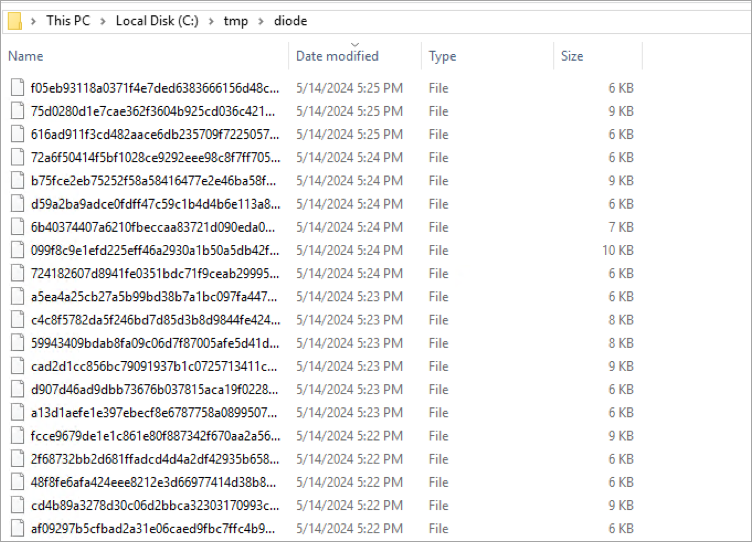
Task: Select file icon for f05eb93118a0371f4e7ded...
Action: click(18, 88)
